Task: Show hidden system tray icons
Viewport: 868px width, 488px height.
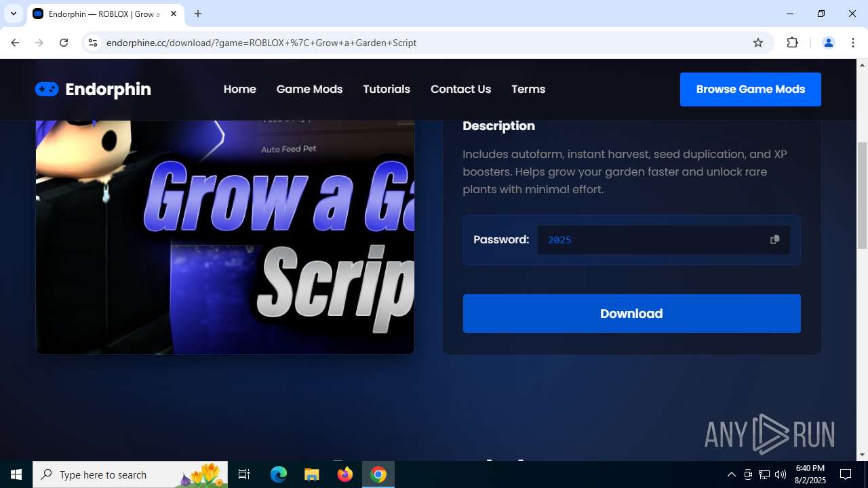Action: pos(731,474)
